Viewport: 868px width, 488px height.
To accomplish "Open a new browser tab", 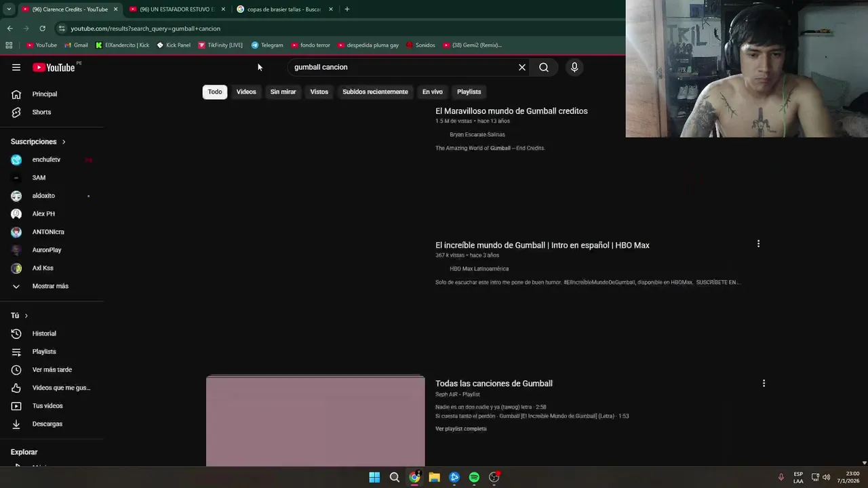I will [x=347, y=9].
